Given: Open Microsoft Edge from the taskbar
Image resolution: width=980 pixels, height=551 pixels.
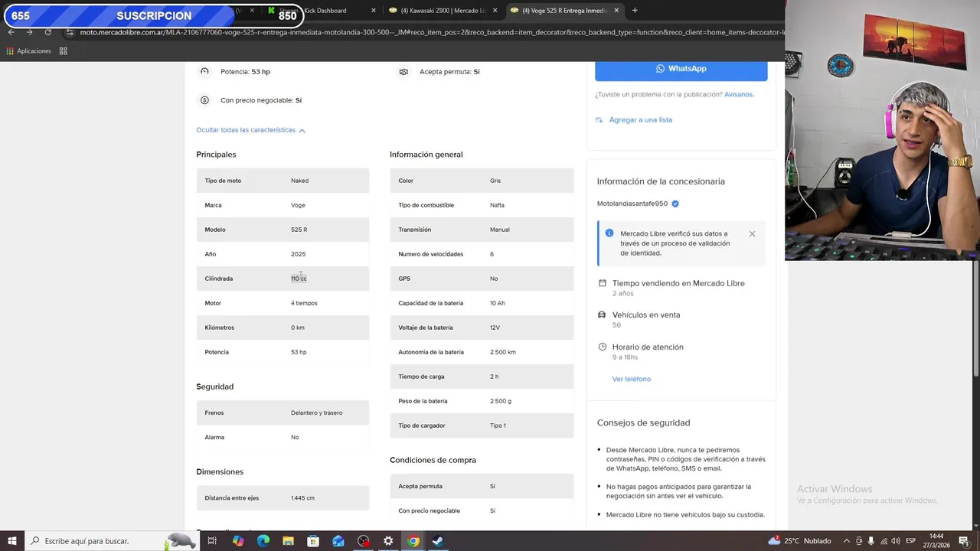Looking at the screenshot, I should pyautogui.click(x=263, y=541).
